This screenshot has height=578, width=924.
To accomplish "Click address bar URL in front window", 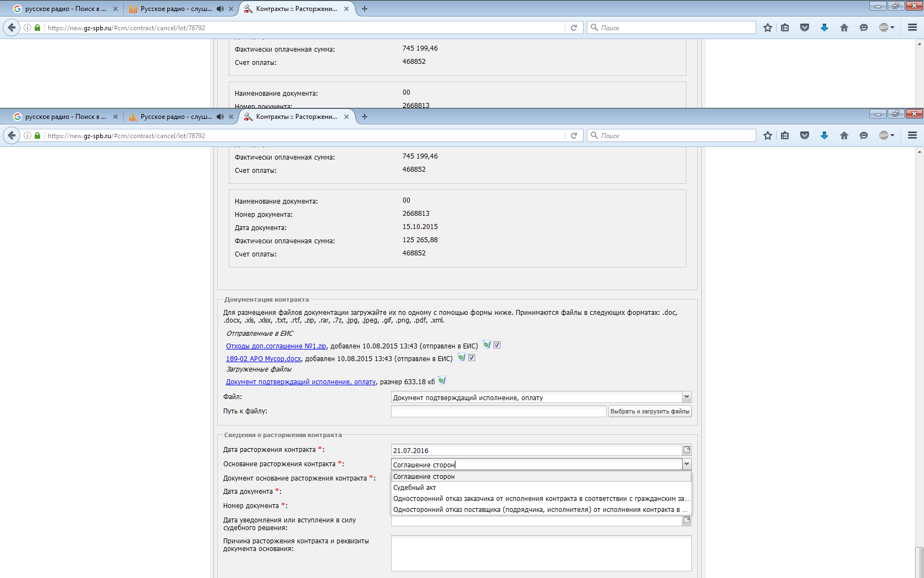I will (x=305, y=135).
